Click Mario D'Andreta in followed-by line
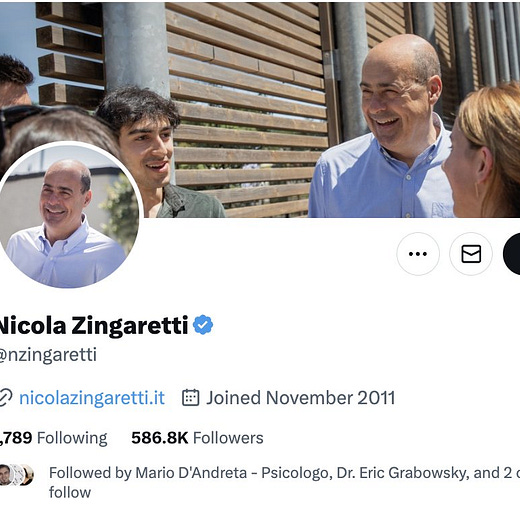Image resolution: width=520 pixels, height=520 pixels. (191, 473)
